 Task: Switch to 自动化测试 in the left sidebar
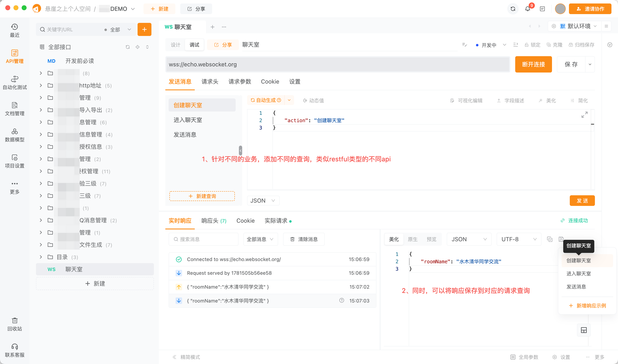[15, 83]
